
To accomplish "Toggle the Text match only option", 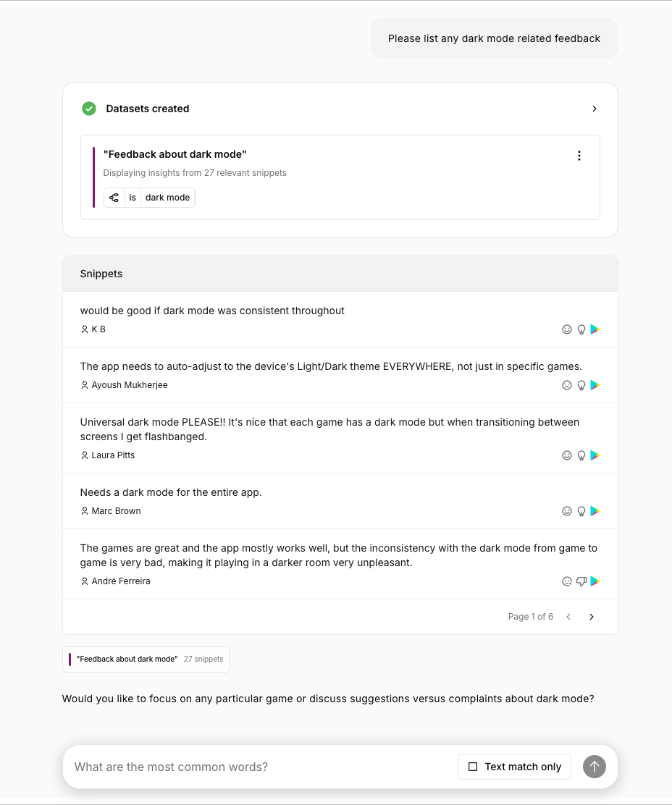I will pyautogui.click(x=514, y=767).
